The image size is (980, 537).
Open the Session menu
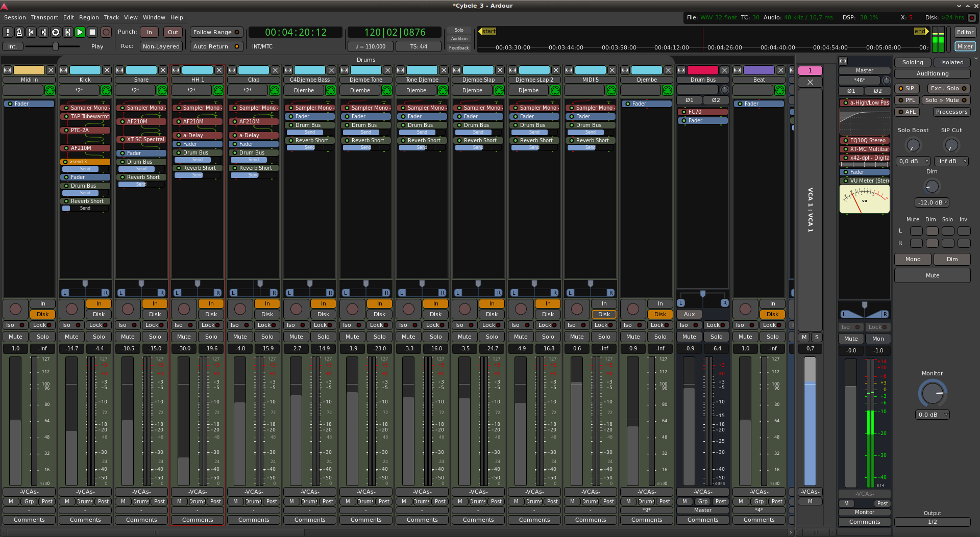click(15, 17)
